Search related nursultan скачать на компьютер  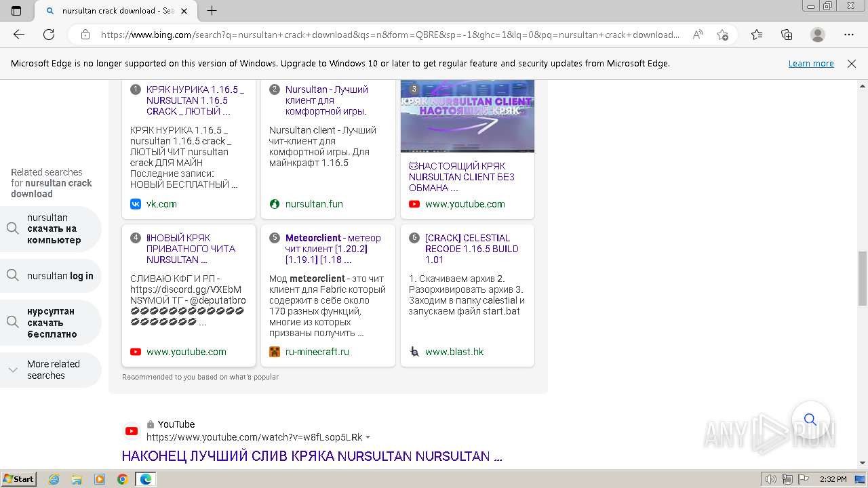(50, 229)
